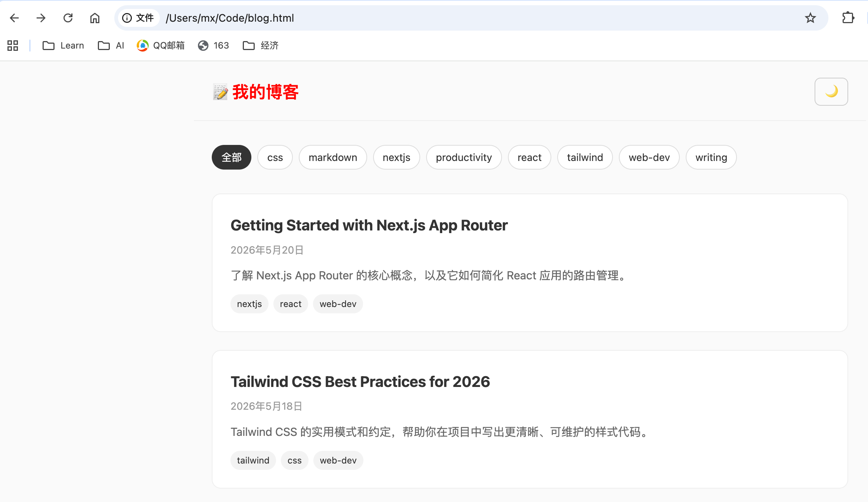Filter posts by tailwind tag
The image size is (868, 502).
pyautogui.click(x=585, y=157)
